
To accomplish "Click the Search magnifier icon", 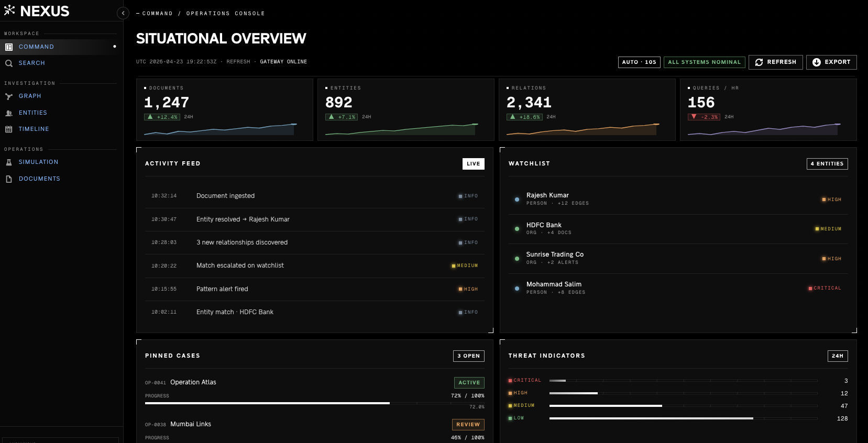I will 9,63.
